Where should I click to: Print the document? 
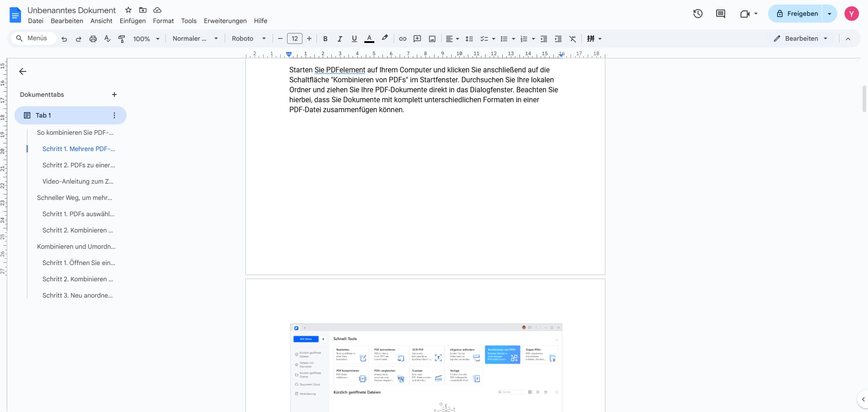point(93,39)
